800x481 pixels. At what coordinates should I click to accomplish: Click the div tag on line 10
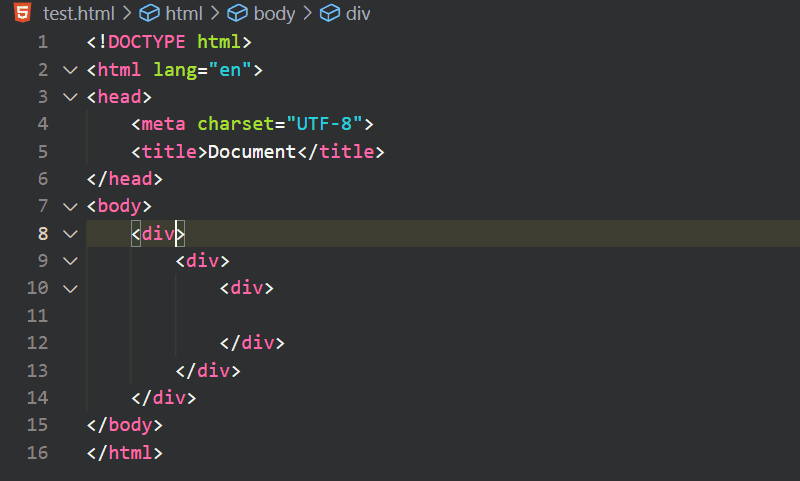click(x=247, y=289)
